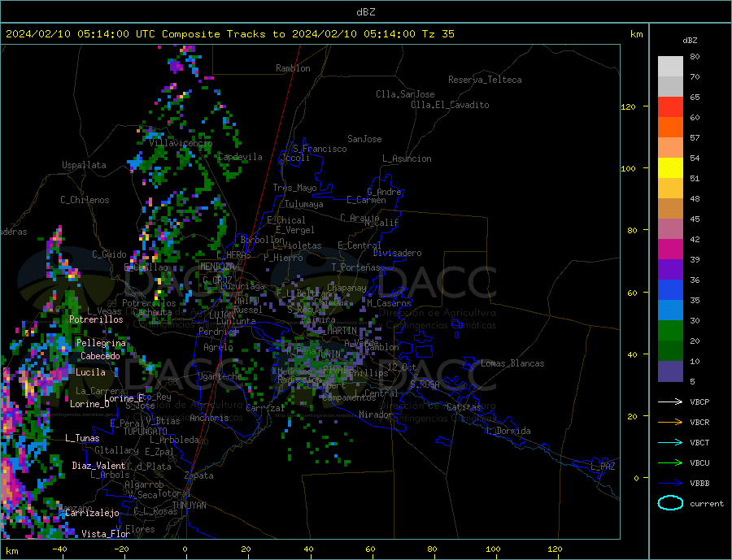732x560 pixels.
Task: Click the white VBCP arrow in legend
Action: pyautogui.click(x=670, y=402)
